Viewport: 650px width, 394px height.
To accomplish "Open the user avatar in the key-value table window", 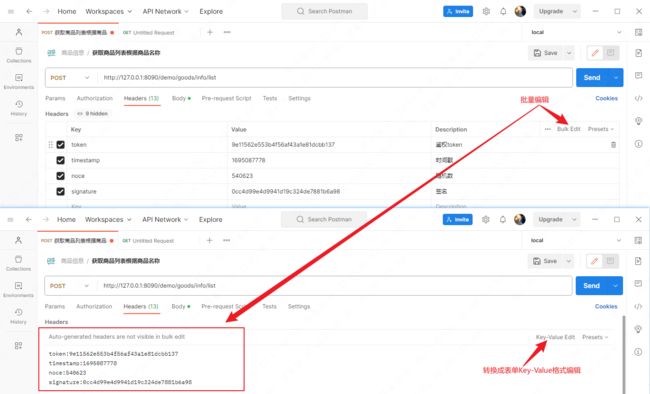I will pos(520,12).
